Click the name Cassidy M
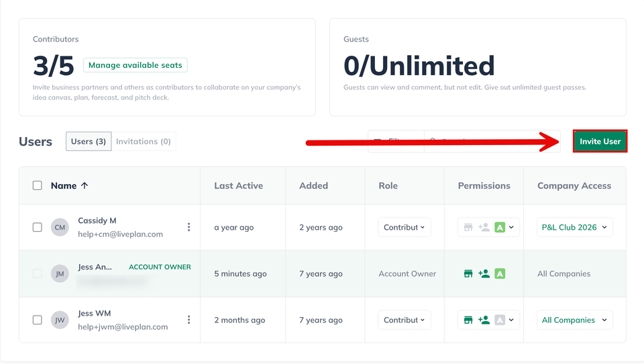The image size is (644, 364). (97, 220)
